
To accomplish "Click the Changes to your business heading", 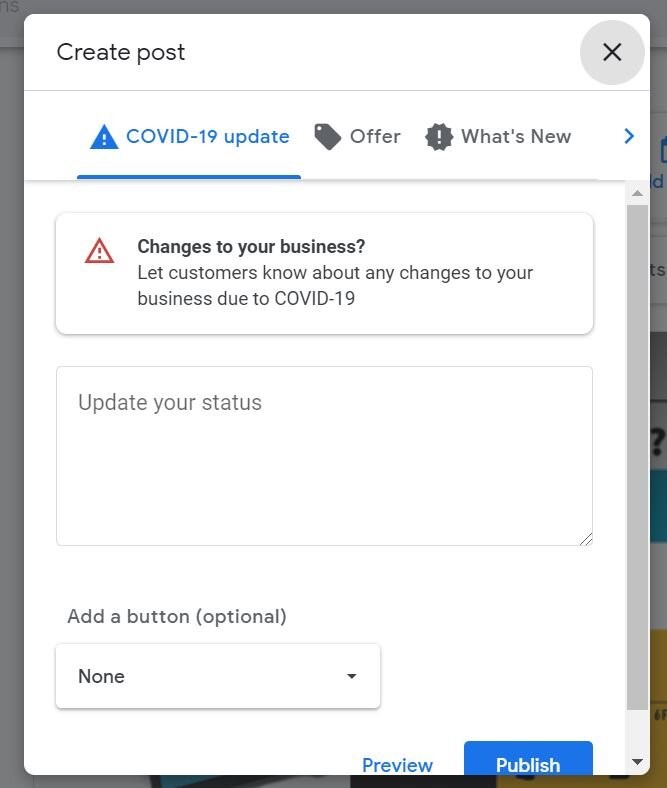I will (251, 247).
